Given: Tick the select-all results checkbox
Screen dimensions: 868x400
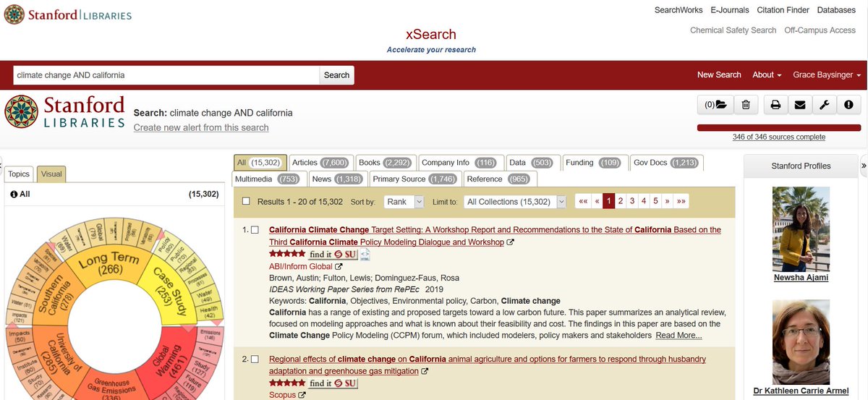Looking at the screenshot, I should pyautogui.click(x=246, y=202).
